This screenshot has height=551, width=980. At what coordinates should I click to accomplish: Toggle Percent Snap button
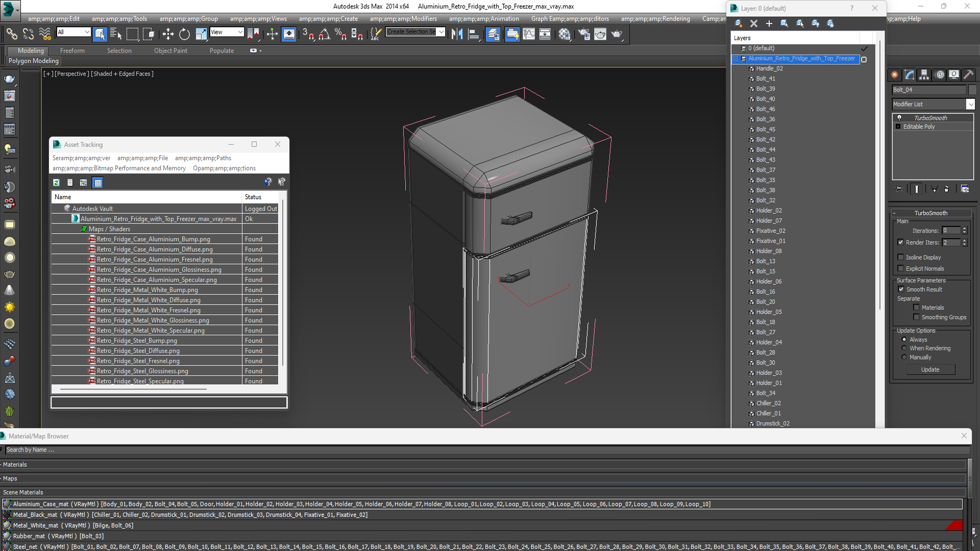[x=340, y=34]
